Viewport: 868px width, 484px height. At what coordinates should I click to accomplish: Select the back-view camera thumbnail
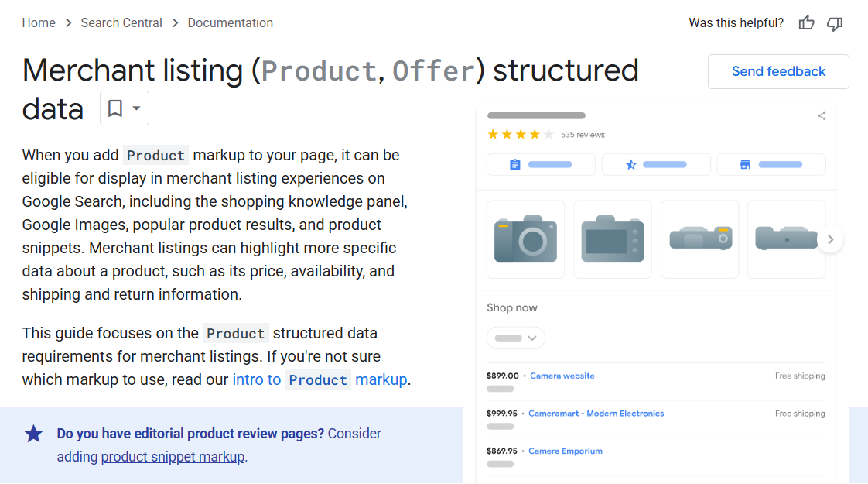613,239
